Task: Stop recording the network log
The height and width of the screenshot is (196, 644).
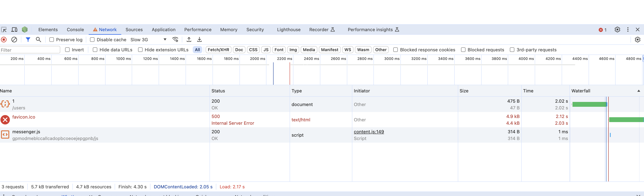Action: 4,39
